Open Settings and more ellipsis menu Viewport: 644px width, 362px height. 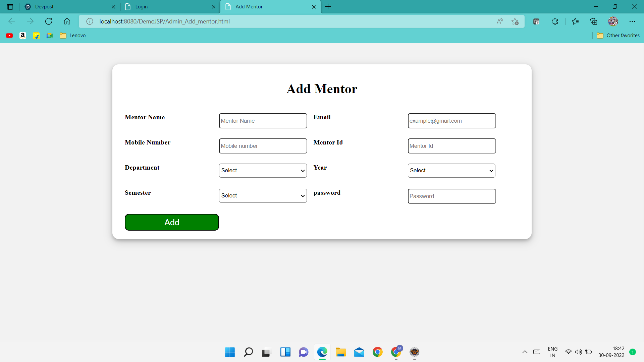coord(632,21)
